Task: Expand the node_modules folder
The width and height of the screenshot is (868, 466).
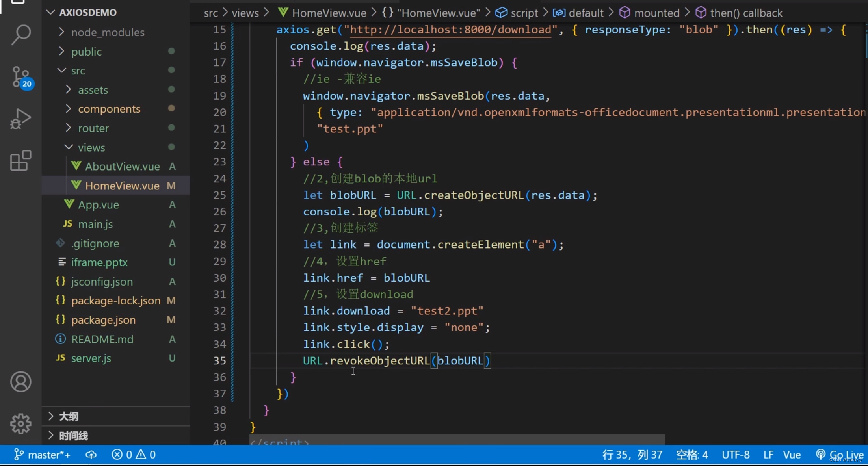Action: coord(116,32)
